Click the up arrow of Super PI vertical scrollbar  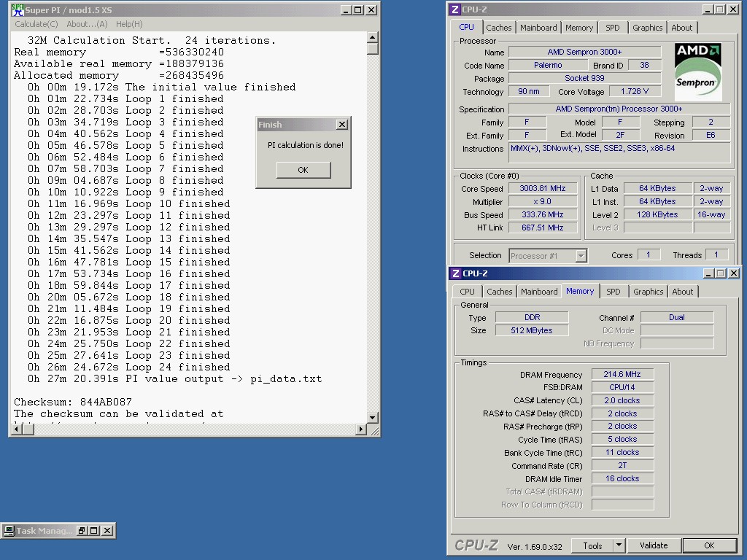tap(373, 37)
